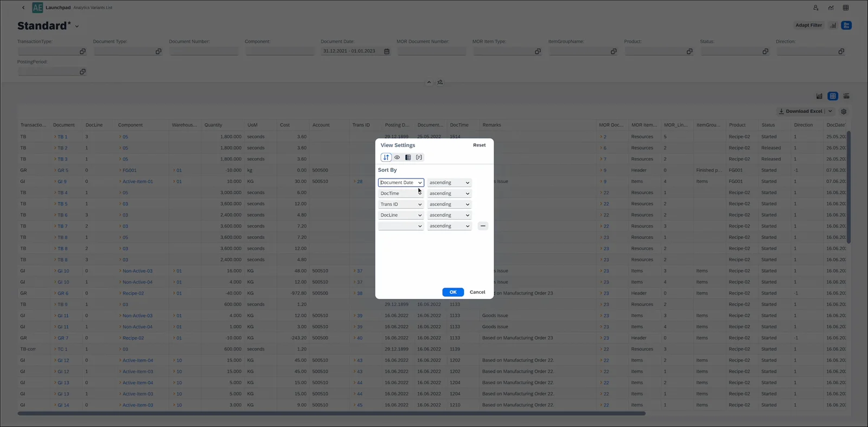Open value help for Document Type filter
This screenshot has height=427, width=868.
pyautogui.click(x=158, y=52)
